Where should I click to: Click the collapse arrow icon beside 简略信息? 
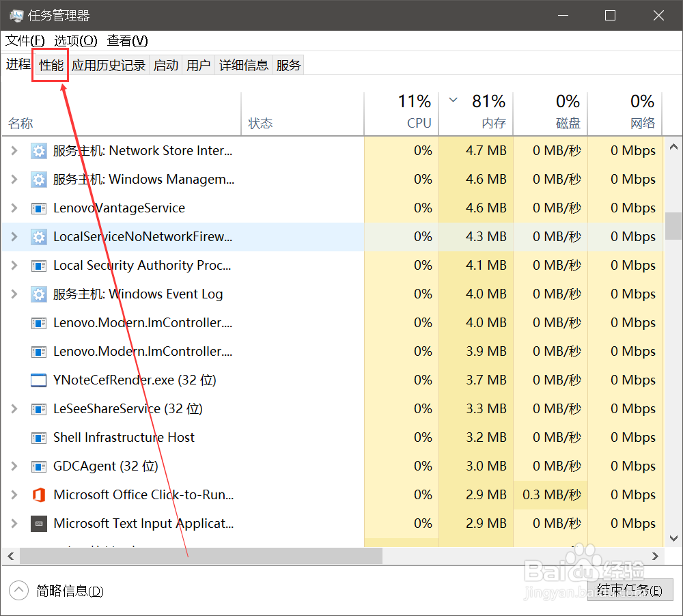tap(18, 591)
